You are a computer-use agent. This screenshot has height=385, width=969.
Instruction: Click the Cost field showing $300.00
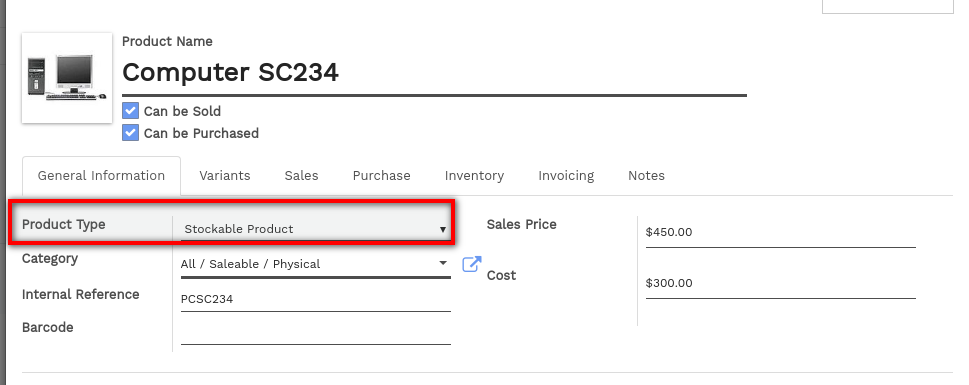pos(781,284)
